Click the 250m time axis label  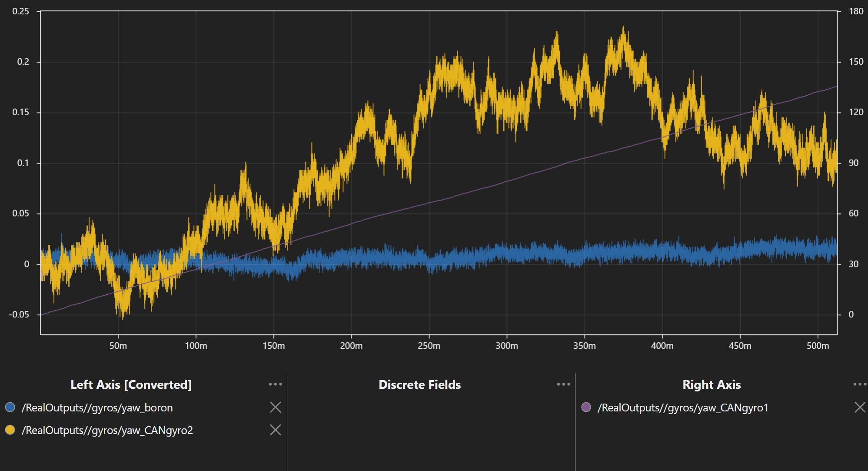coord(429,346)
